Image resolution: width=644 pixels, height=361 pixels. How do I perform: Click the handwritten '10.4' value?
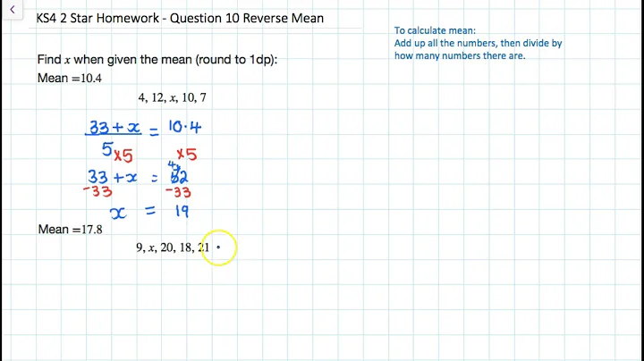coord(185,127)
